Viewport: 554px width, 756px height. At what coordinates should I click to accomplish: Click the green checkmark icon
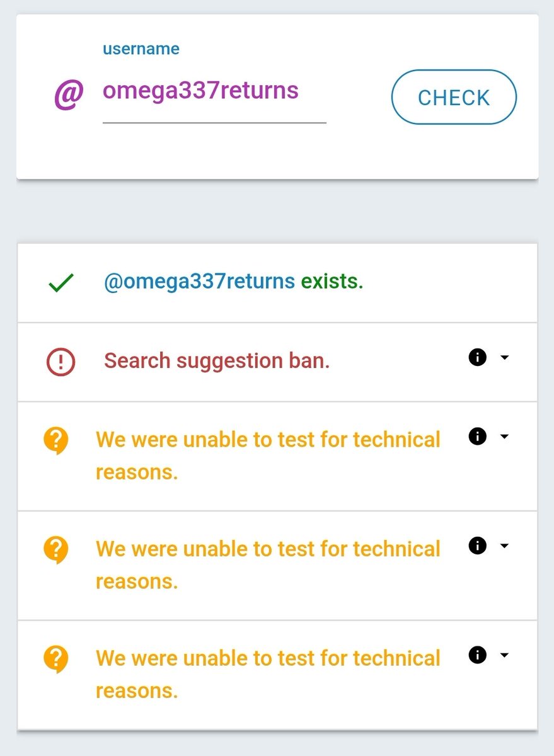coord(61,283)
